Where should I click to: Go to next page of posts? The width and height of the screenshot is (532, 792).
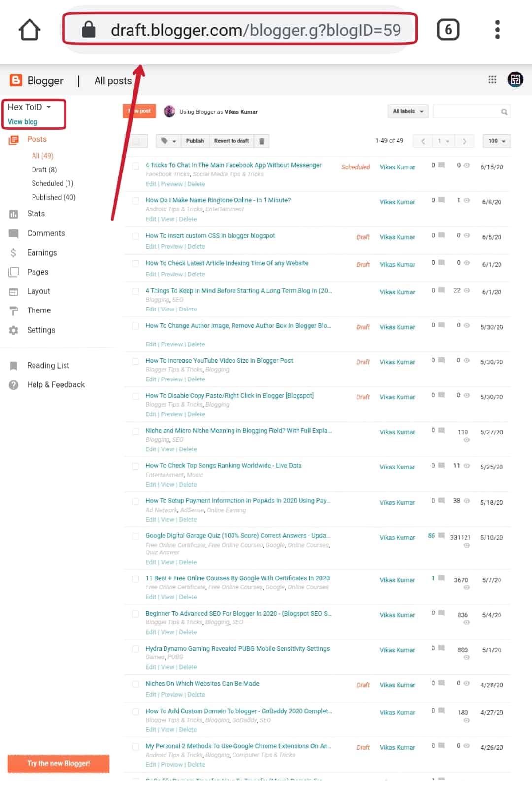[465, 141]
